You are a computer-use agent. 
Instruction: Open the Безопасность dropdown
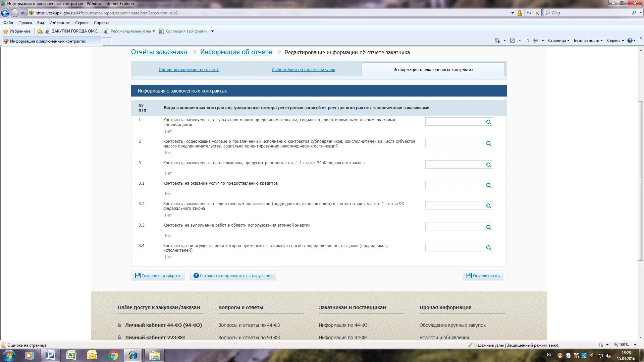[x=588, y=41]
